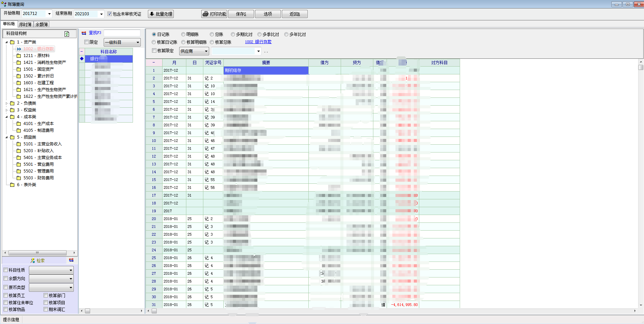Expand the 2 - 负债类 tree node
The width and height of the screenshot is (644, 324).
coord(6,103)
